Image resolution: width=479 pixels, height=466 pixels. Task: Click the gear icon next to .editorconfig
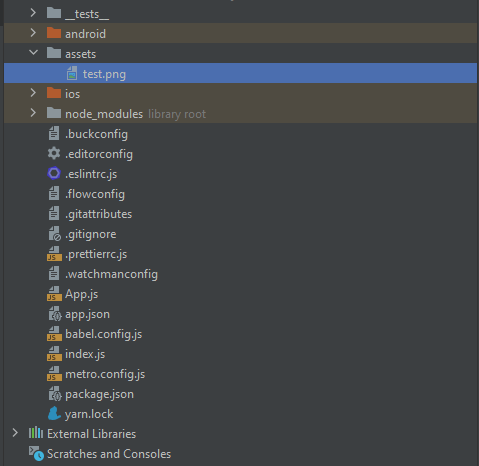click(54, 153)
